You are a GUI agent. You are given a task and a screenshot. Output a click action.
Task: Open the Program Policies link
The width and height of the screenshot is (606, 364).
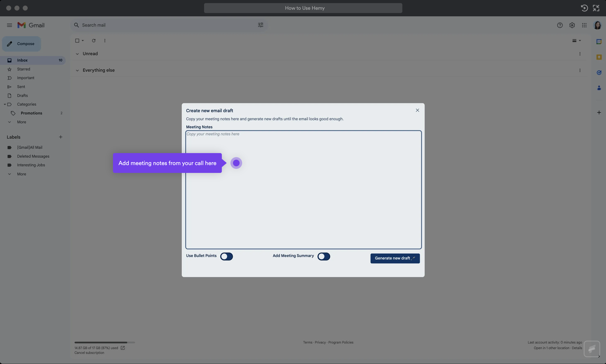coord(341,343)
